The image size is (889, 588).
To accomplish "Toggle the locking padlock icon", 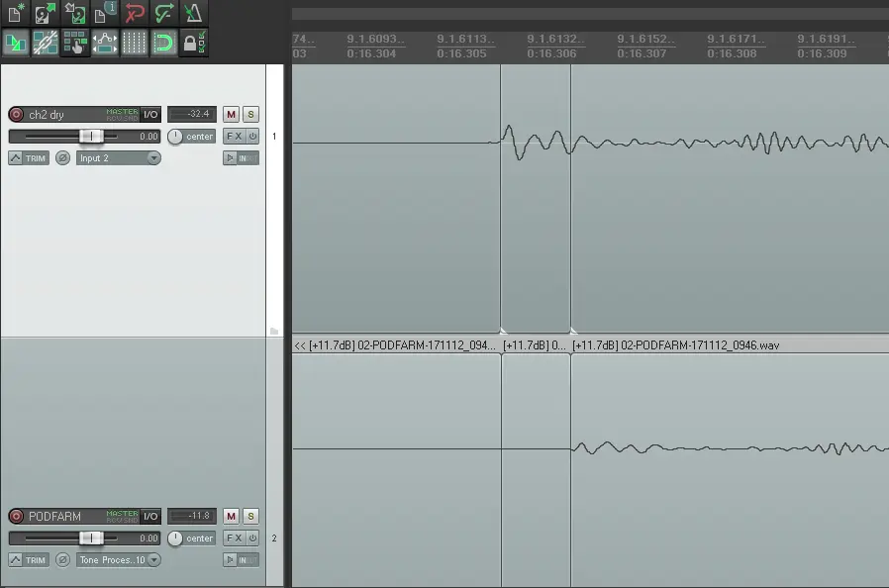I will click(194, 43).
